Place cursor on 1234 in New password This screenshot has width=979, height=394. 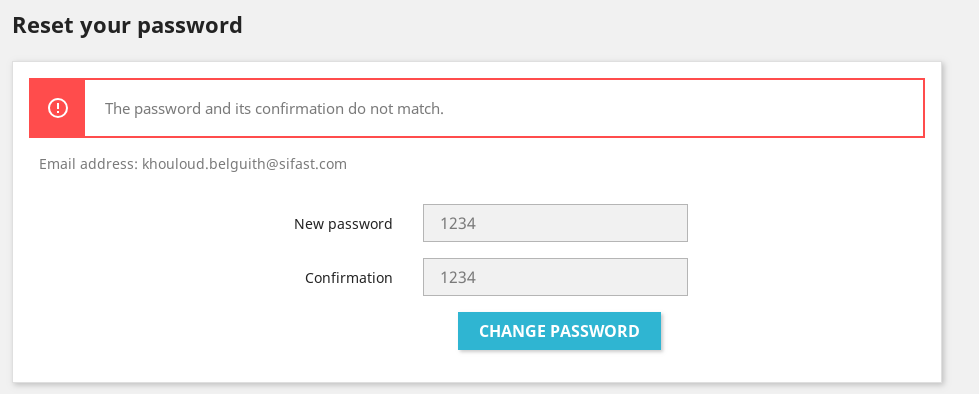click(458, 224)
